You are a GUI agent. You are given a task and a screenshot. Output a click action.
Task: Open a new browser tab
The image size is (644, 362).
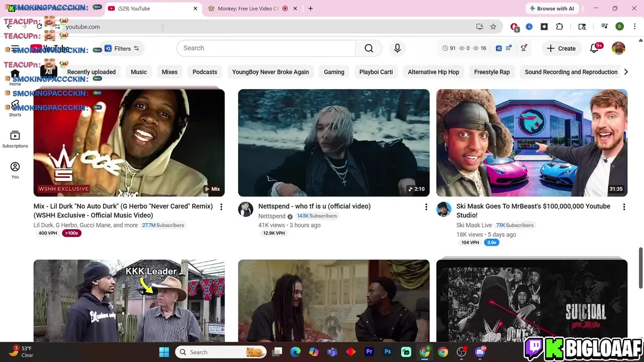310,9
